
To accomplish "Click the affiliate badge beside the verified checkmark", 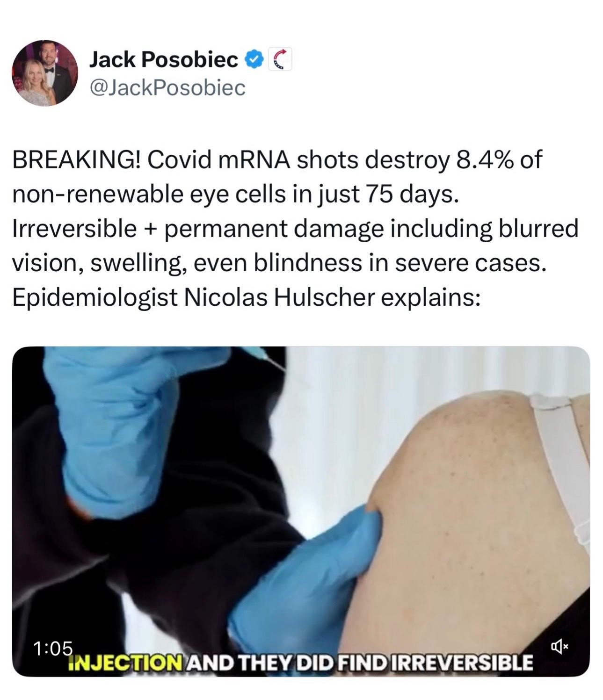I will tap(280, 59).
